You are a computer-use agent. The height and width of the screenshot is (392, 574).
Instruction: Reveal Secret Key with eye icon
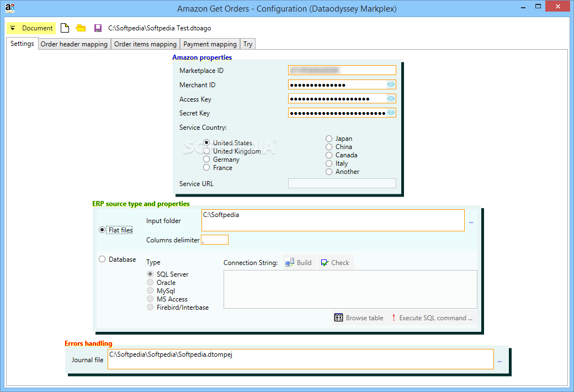391,113
